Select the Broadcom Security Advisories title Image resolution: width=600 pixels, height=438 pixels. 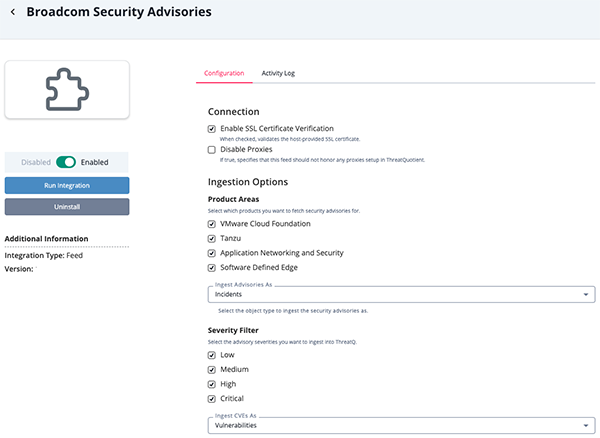click(119, 12)
